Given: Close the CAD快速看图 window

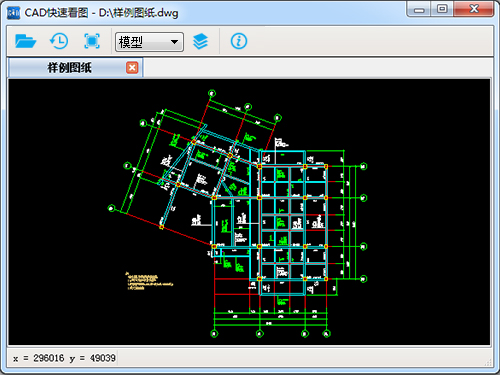Looking at the screenshot, I should click(473, 9).
